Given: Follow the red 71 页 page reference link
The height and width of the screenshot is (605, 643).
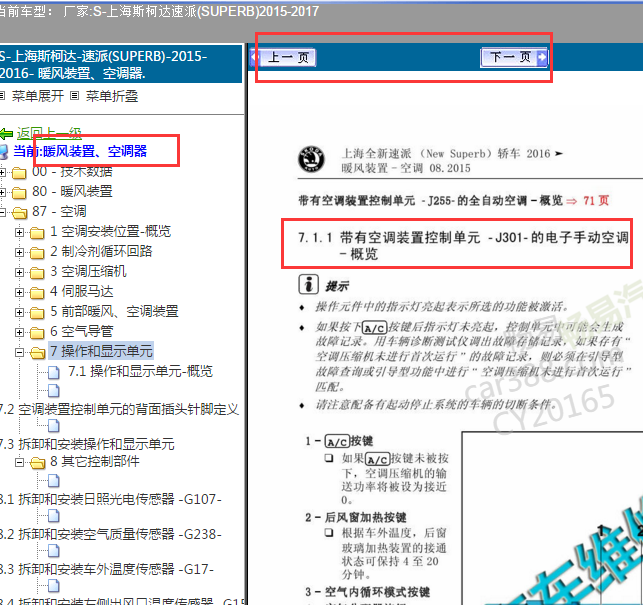Looking at the screenshot, I should pyautogui.click(x=596, y=201).
